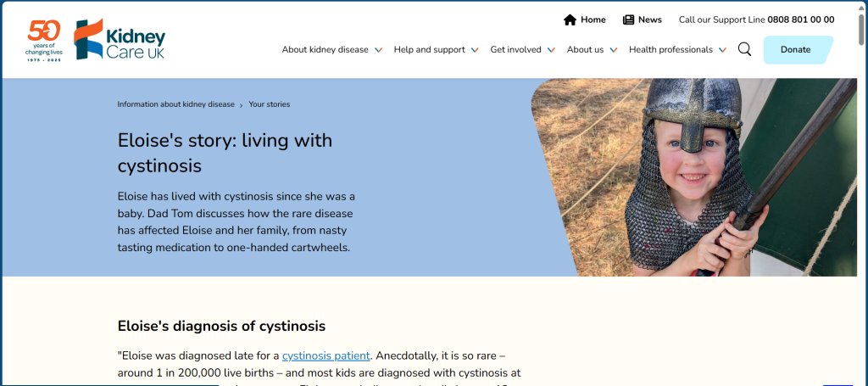Expand the Health professionals chevron

[722, 50]
